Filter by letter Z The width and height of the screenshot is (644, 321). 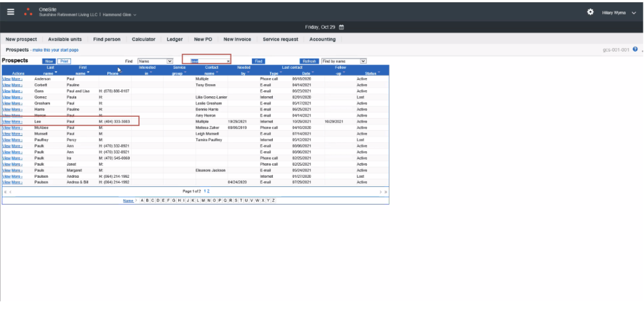273,201
